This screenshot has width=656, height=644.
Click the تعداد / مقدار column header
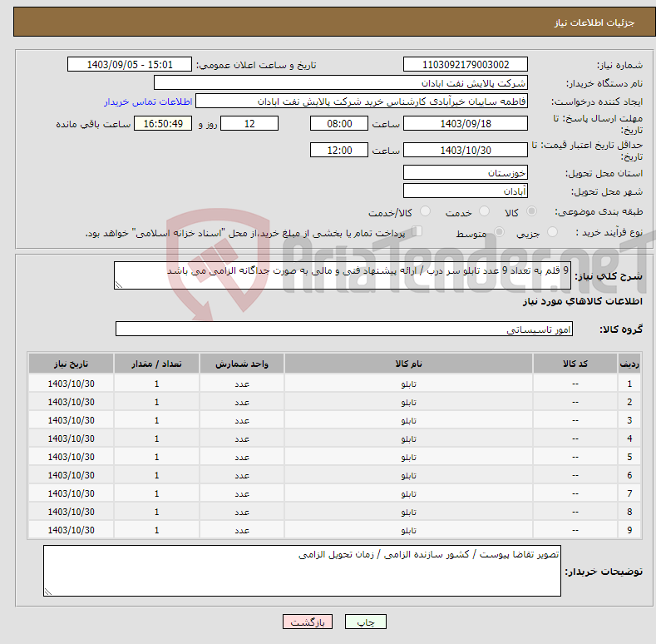coord(156,364)
